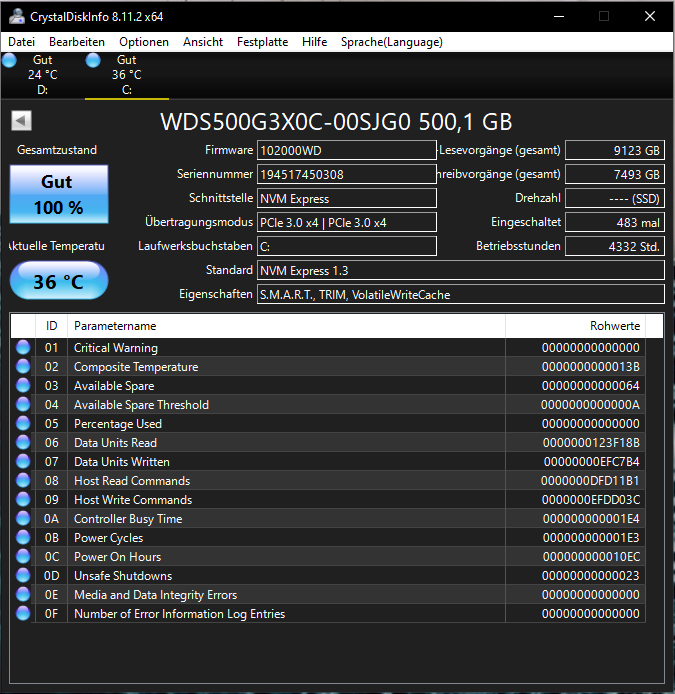Click status orb for Data Units Read row
675x694 pixels.
[x=23, y=443]
